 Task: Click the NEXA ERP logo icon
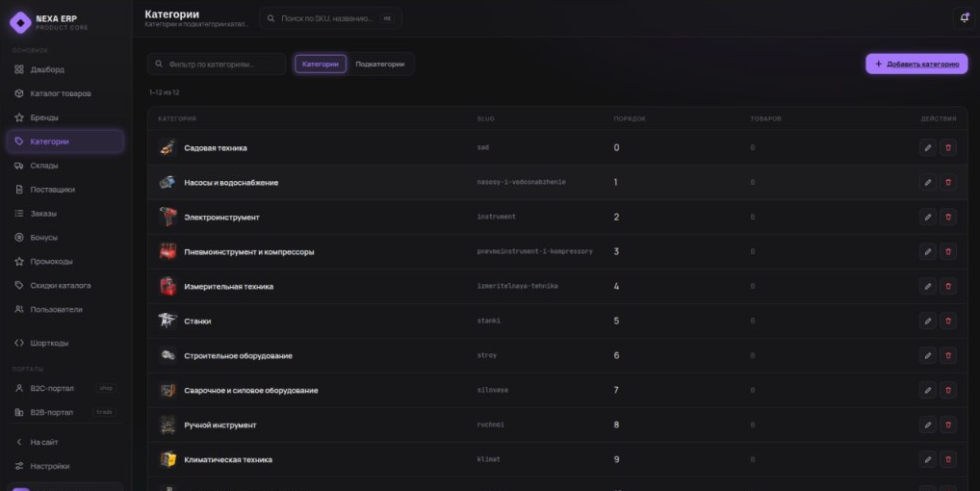click(x=20, y=22)
